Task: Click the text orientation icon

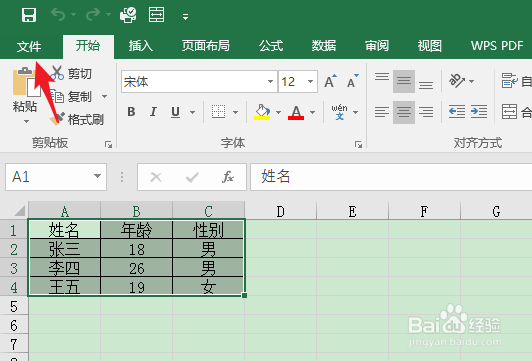Action: point(457,81)
